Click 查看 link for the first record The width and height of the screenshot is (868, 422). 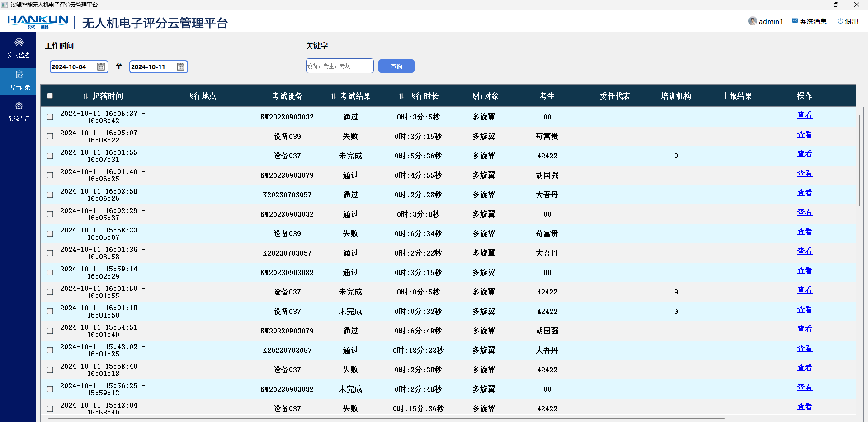804,115
